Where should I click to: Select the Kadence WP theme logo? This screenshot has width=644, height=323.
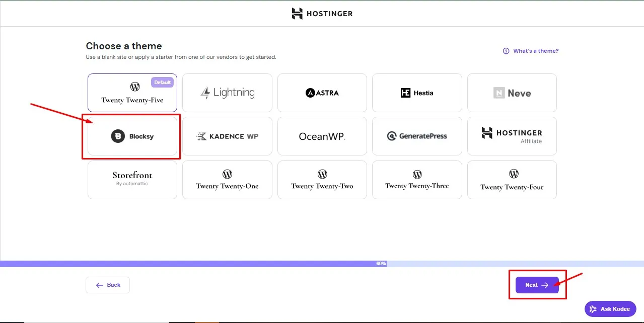[227, 136]
